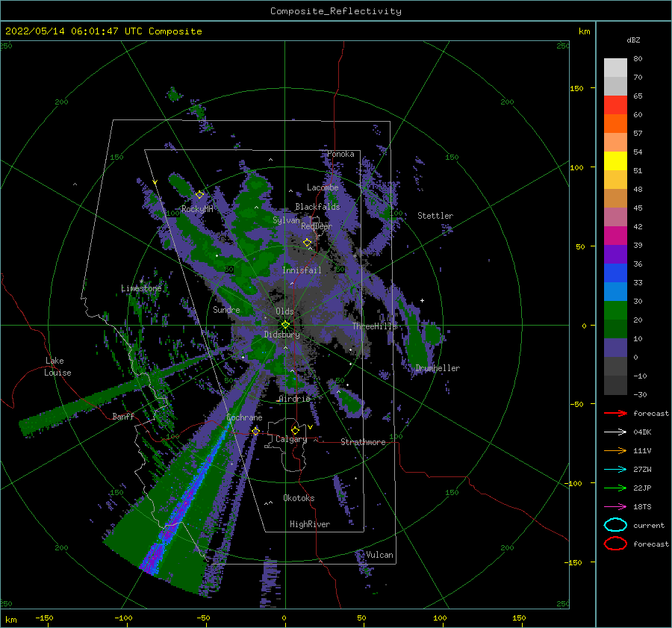Click the Didsbury label

coord(281,335)
